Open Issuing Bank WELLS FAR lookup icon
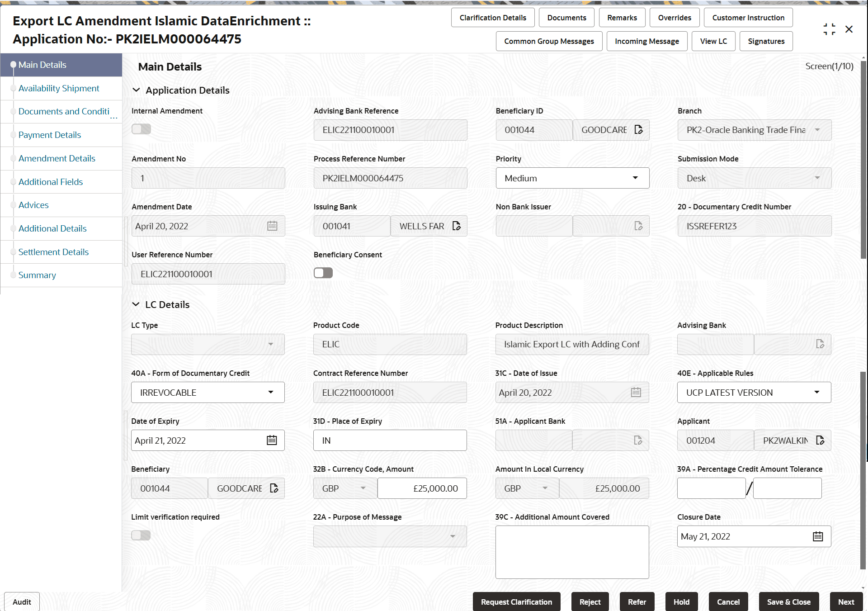 coord(457,226)
